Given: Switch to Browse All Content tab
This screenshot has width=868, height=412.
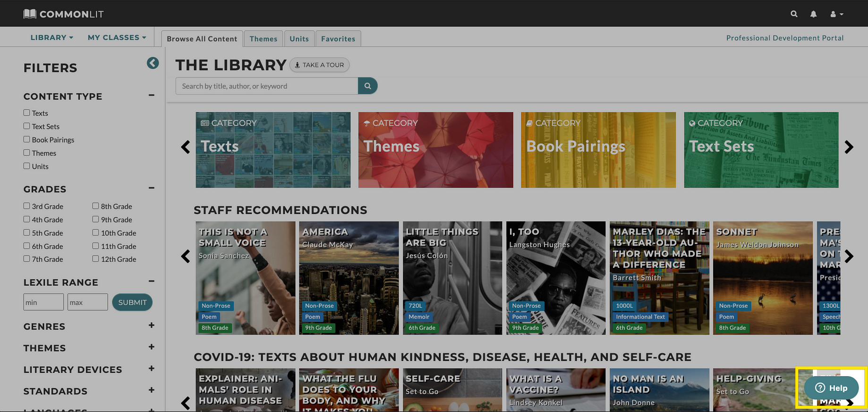Looking at the screenshot, I should point(202,39).
